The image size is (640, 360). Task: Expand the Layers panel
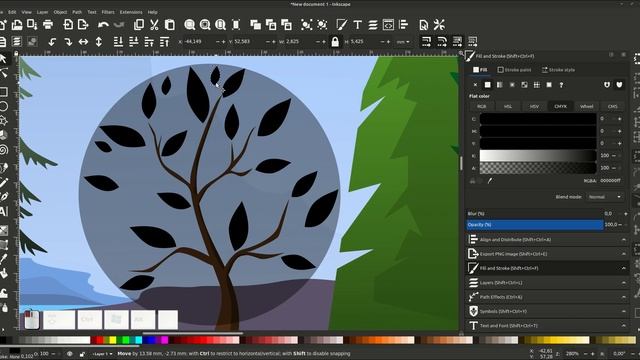tap(547, 282)
